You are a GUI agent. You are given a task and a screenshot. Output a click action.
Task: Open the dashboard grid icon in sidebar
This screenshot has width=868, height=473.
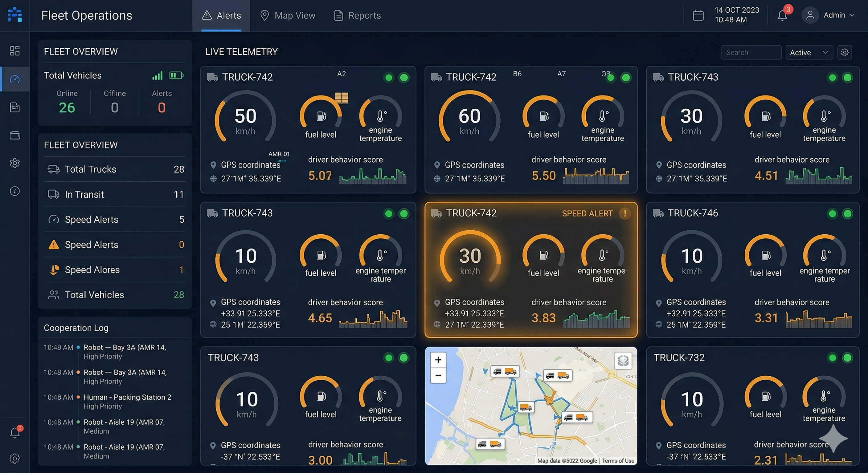click(15, 51)
